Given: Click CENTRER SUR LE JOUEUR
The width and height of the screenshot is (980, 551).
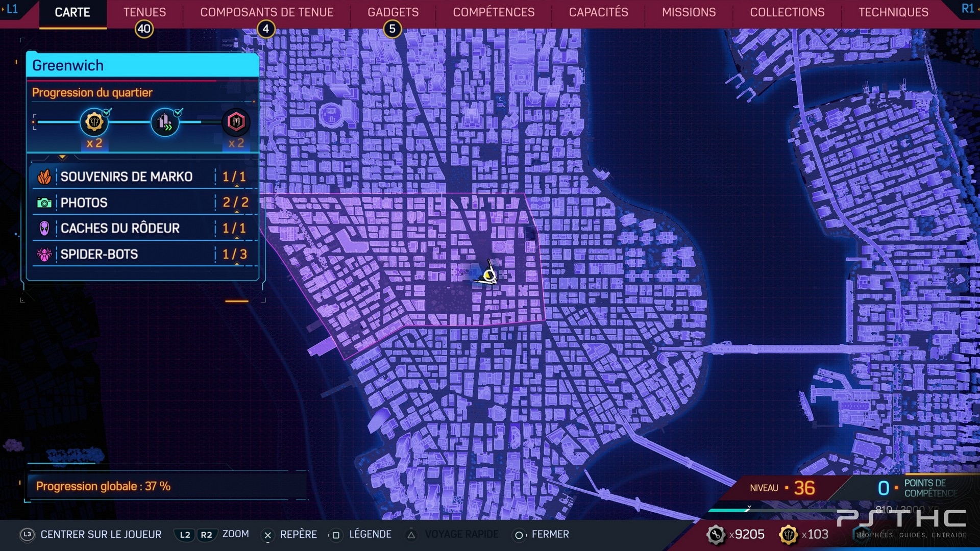Looking at the screenshot, I should [101, 534].
